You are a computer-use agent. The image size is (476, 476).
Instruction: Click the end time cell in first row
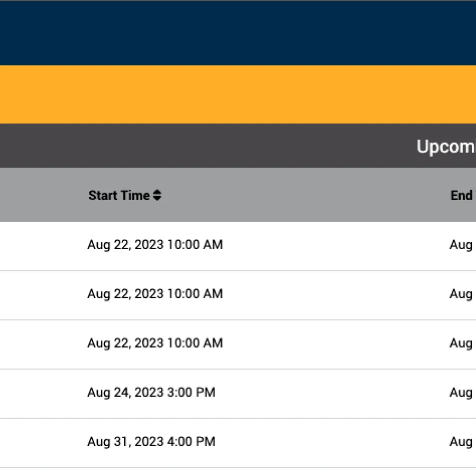(x=461, y=245)
